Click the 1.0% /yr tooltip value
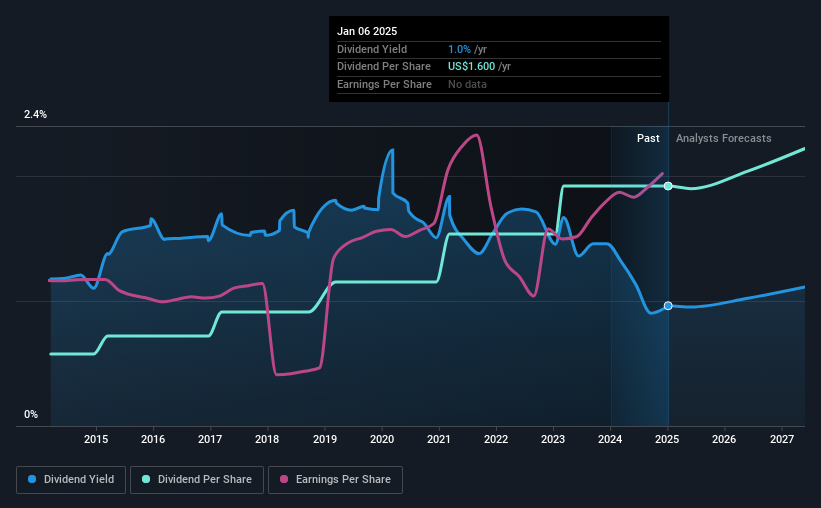Screen dimensions: 821x508 coord(467,49)
